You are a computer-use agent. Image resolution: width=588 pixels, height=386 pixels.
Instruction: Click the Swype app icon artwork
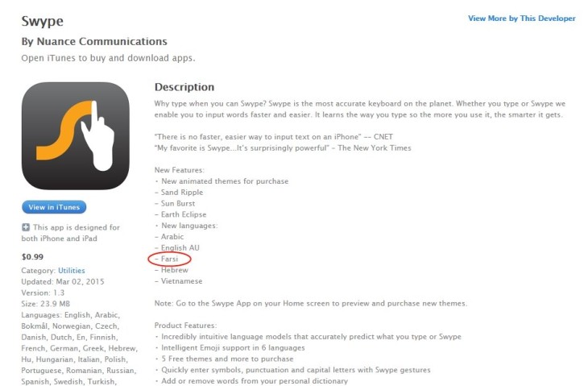point(76,136)
